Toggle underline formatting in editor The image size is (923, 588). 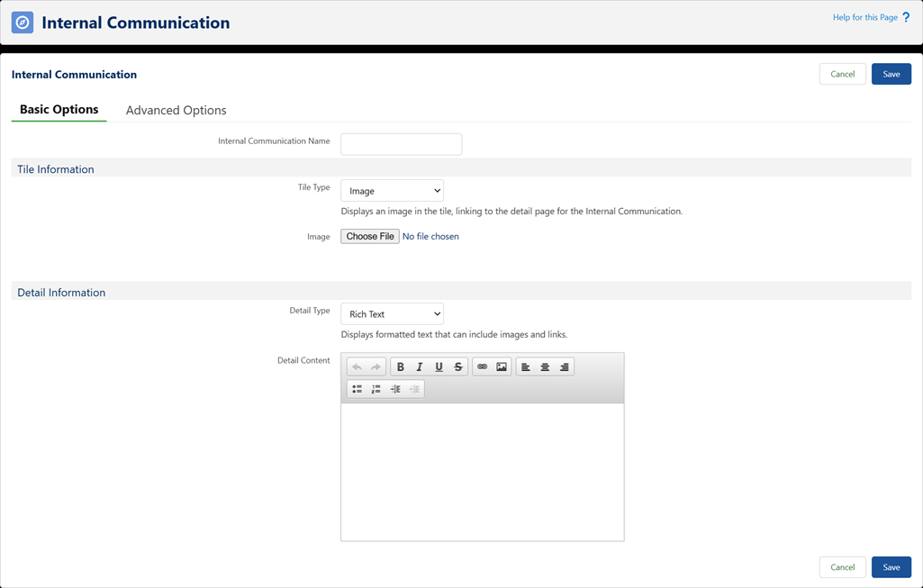tap(439, 367)
